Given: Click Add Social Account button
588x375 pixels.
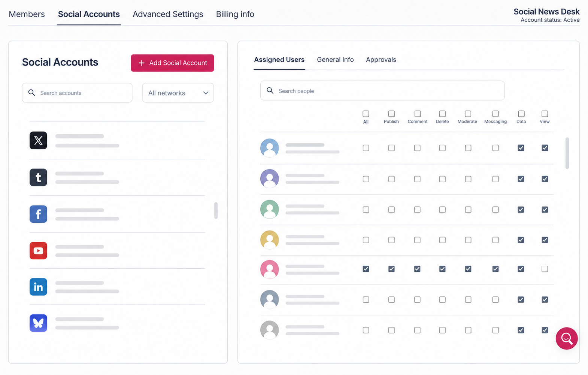Looking at the screenshot, I should (172, 63).
